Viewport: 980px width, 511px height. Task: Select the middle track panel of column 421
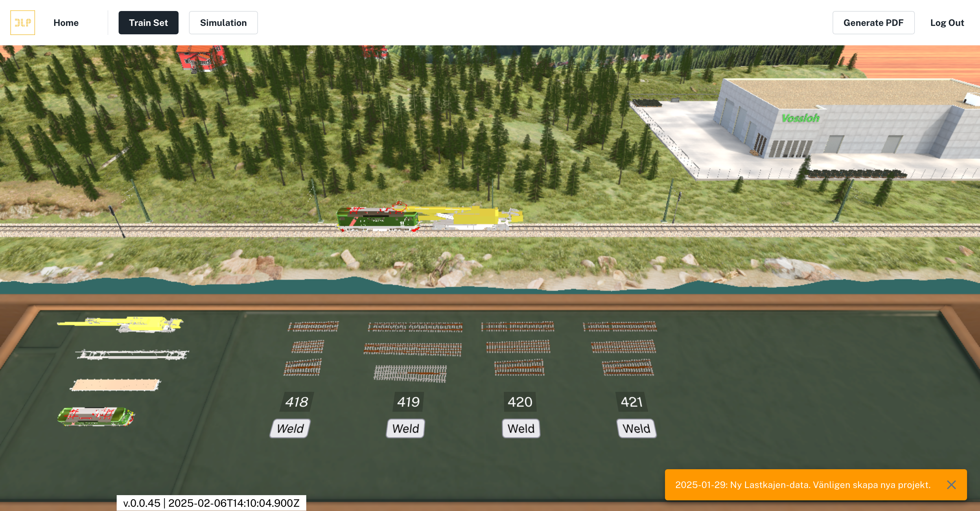click(623, 346)
